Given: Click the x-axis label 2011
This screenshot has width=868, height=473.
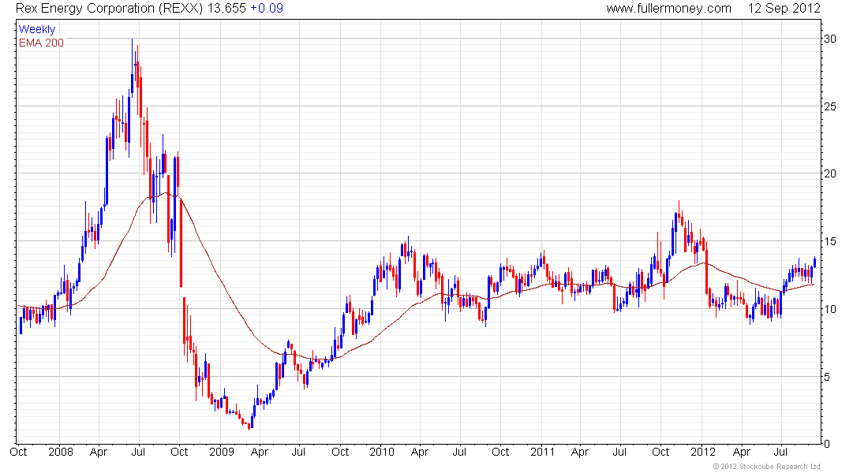Looking at the screenshot, I should (543, 452).
